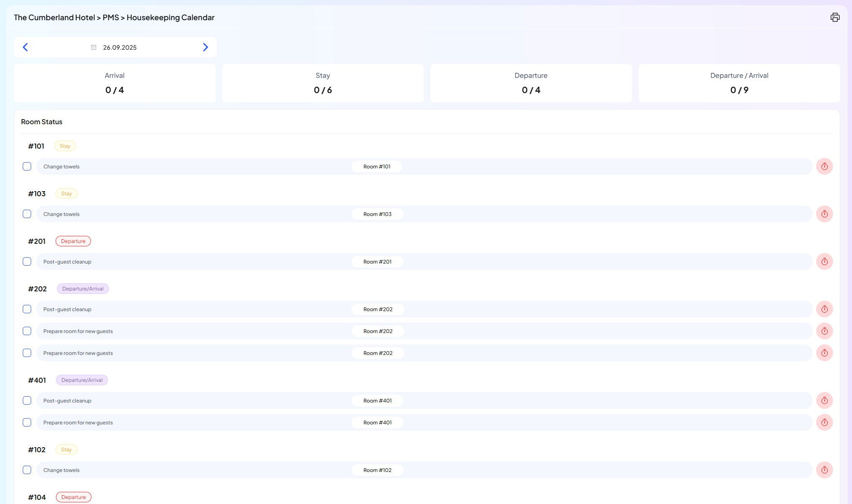Select the Departure / Arrival summary card
This screenshot has width=852, height=504.
pyautogui.click(x=739, y=83)
